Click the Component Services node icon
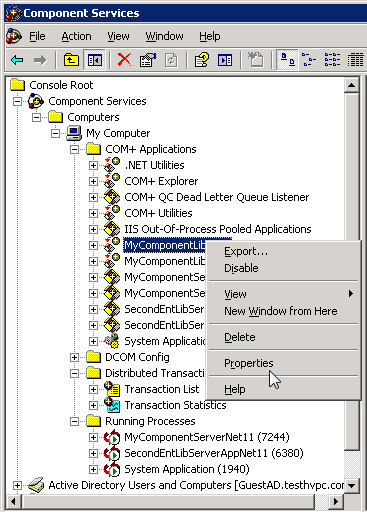 (x=36, y=101)
